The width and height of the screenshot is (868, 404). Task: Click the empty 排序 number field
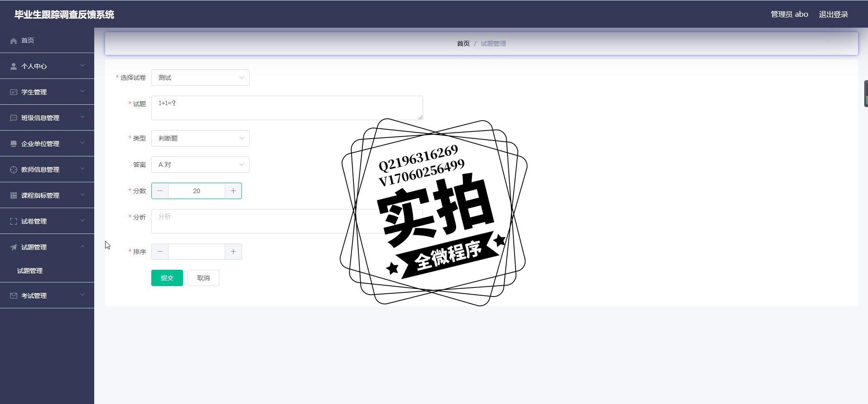(197, 252)
